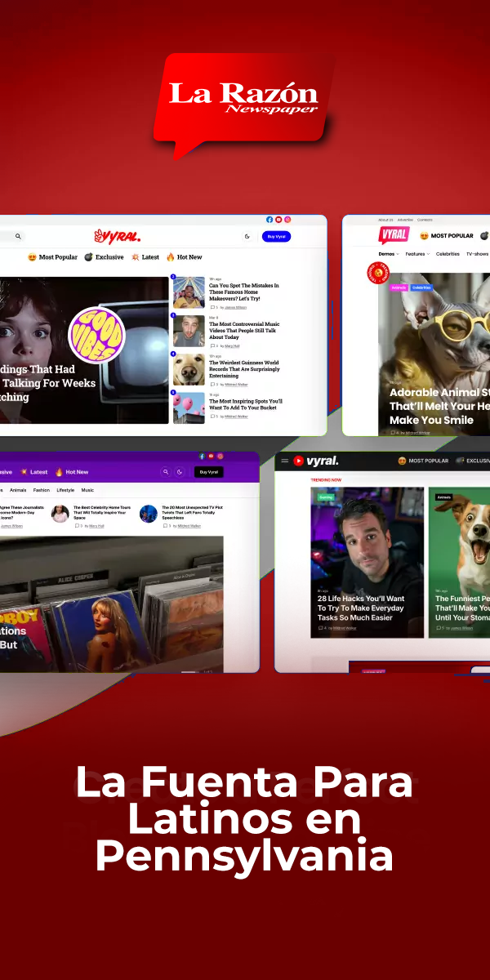The height and width of the screenshot is (980, 490).
Task: Open Facebook icon in purple demo header
Action: 203,456
